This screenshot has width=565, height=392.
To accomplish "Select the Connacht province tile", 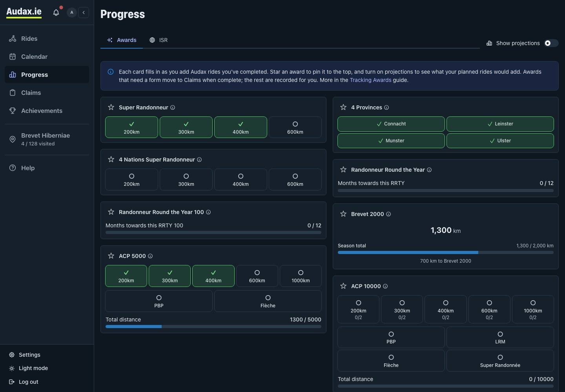I will (391, 124).
